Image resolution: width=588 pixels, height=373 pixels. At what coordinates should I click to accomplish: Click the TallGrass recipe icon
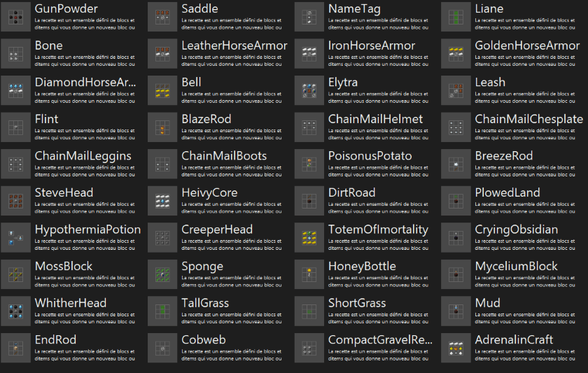click(x=162, y=311)
